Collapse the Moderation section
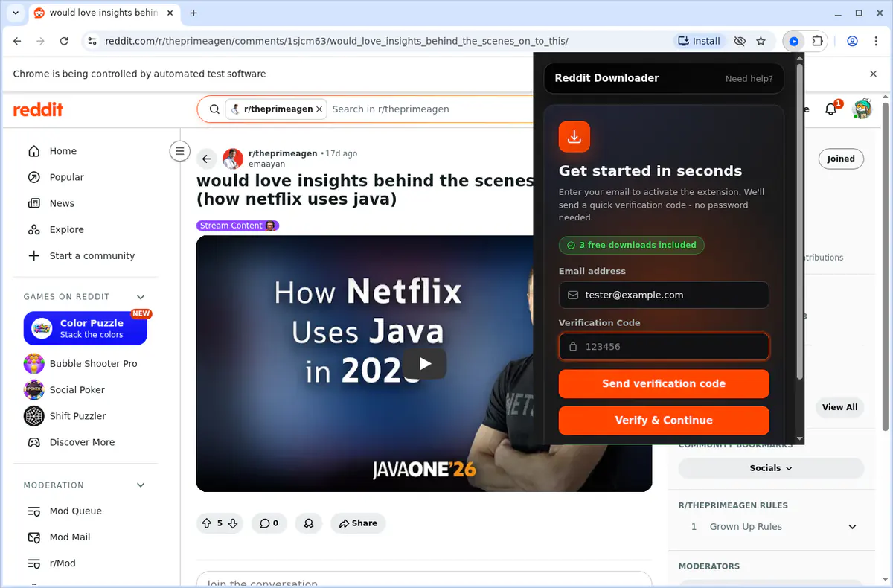This screenshot has height=588, width=893. (x=141, y=485)
